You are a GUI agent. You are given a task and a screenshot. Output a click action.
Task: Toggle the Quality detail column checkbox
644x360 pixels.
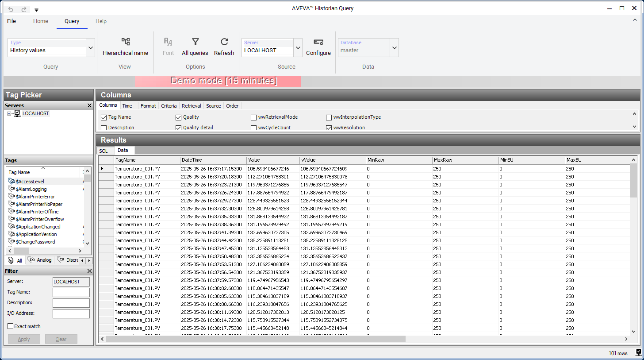179,128
